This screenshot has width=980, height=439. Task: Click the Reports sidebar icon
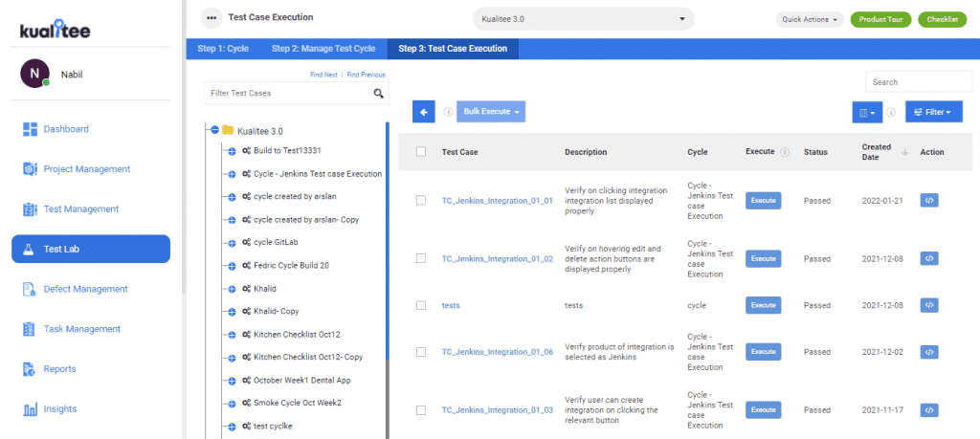[29, 369]
